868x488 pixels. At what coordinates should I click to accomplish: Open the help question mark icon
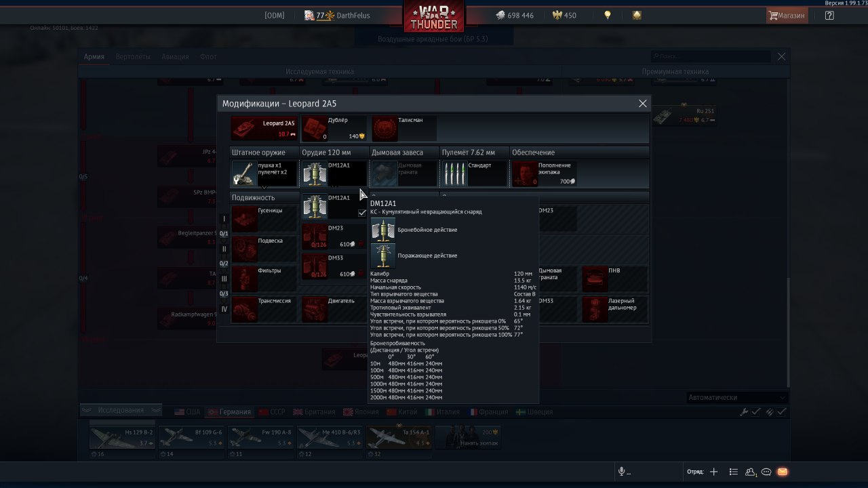coord(829,15)
